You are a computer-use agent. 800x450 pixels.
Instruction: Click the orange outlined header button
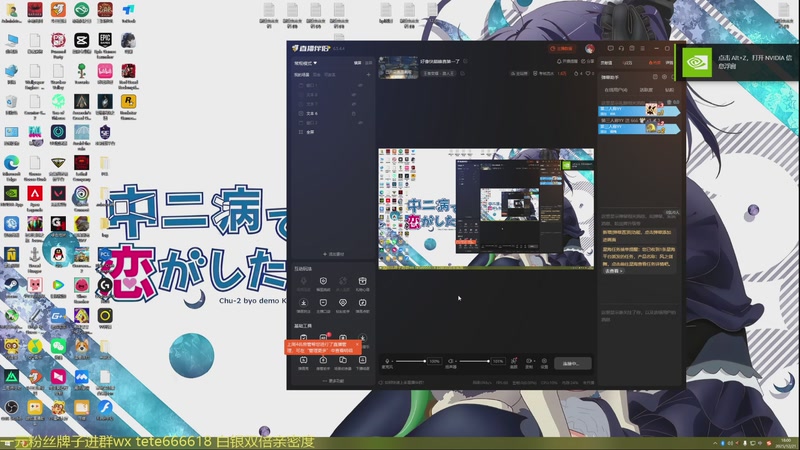click(561, 48)
